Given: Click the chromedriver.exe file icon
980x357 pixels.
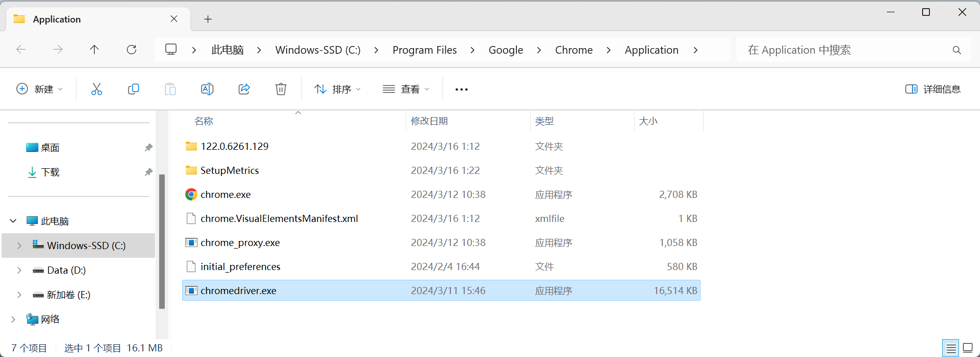Looking at the screenshot, I should tap(191, 291).
